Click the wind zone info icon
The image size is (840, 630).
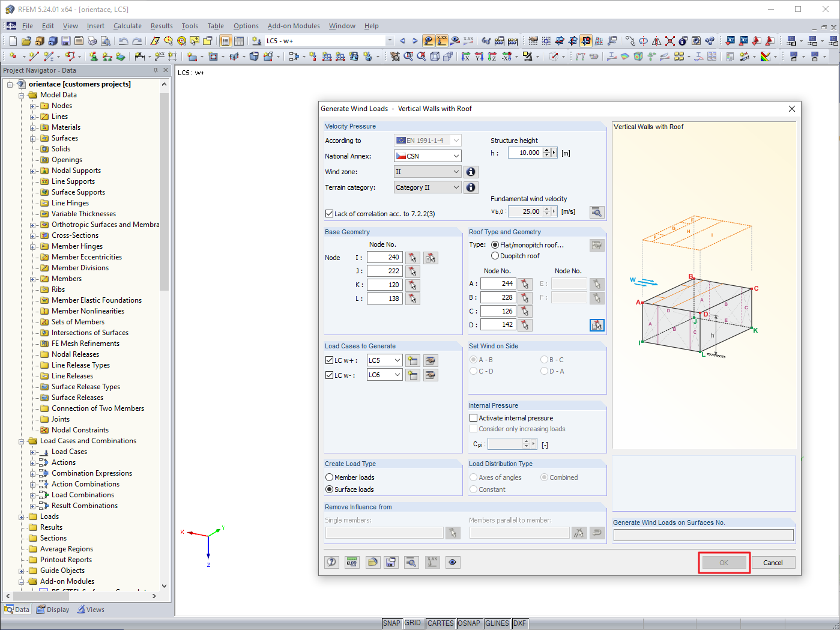click(x=471, y=171)
